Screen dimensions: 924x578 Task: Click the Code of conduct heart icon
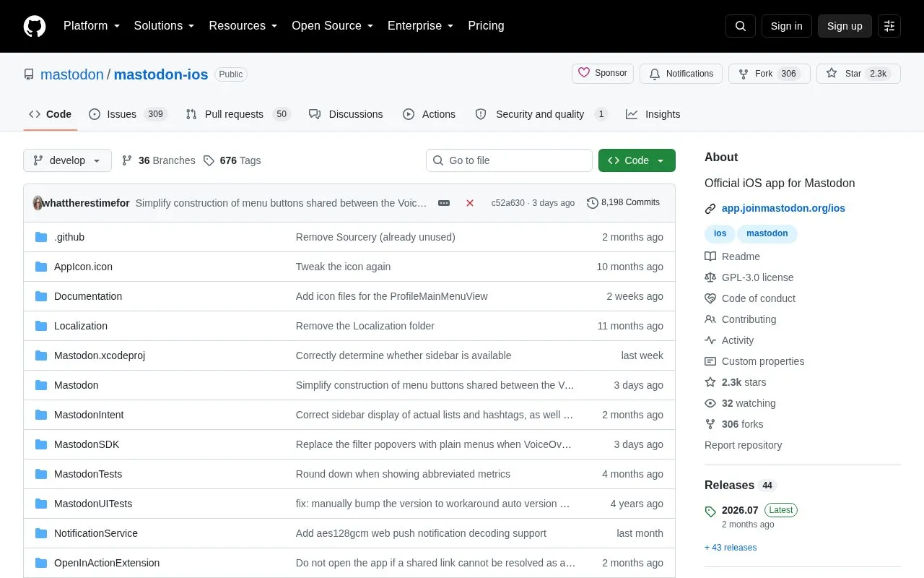click(710, 298)
